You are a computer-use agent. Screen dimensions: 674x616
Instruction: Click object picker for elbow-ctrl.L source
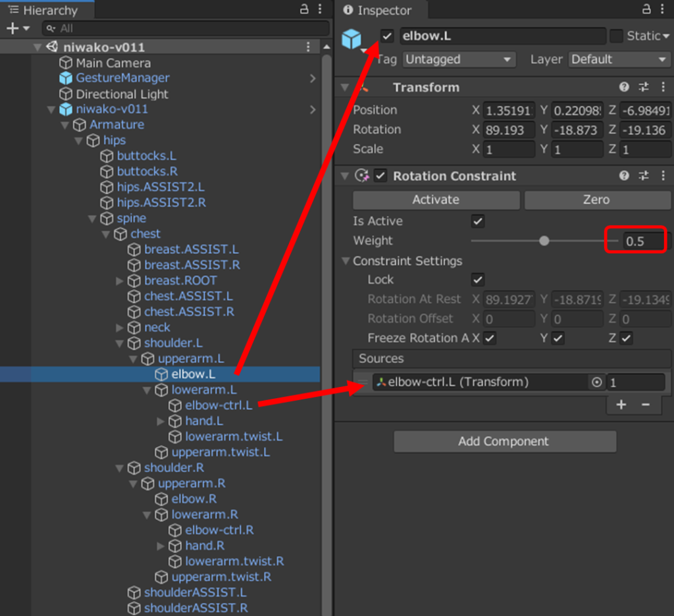[x=596, y=382]
